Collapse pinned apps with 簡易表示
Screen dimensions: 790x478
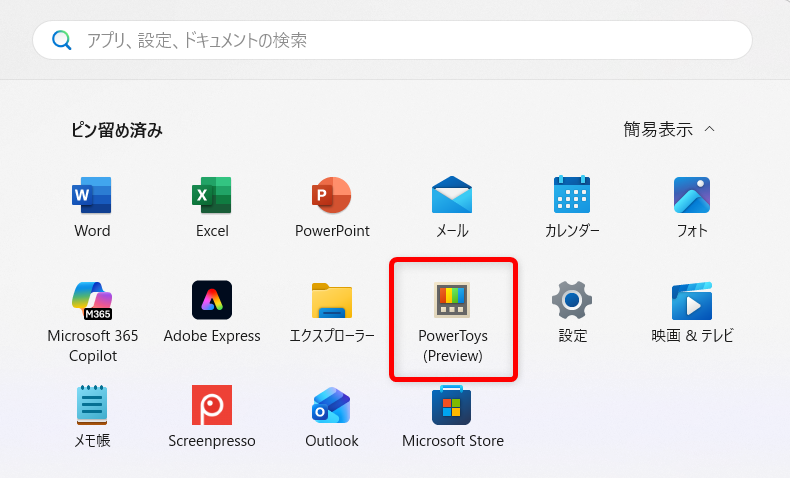669,129
